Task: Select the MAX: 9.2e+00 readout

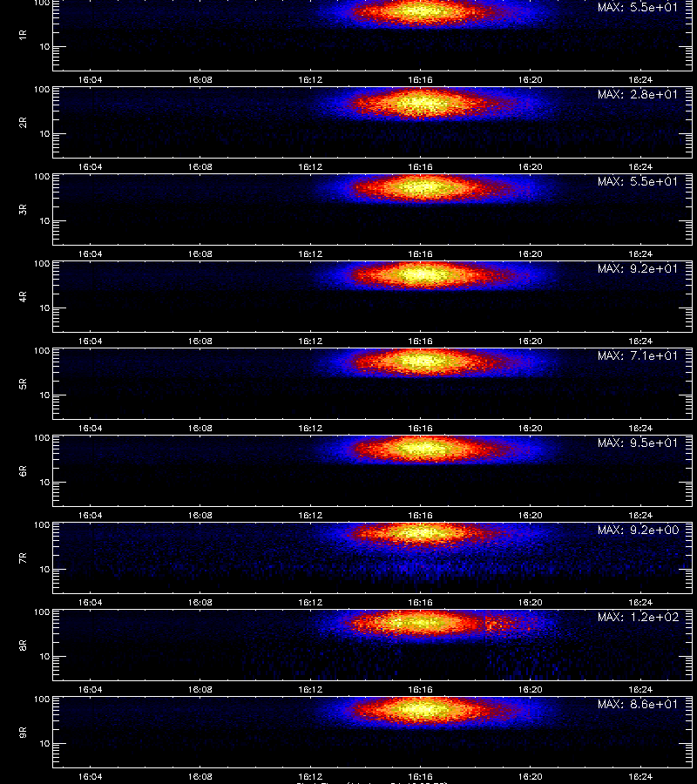Action: (x=638, y=530)
